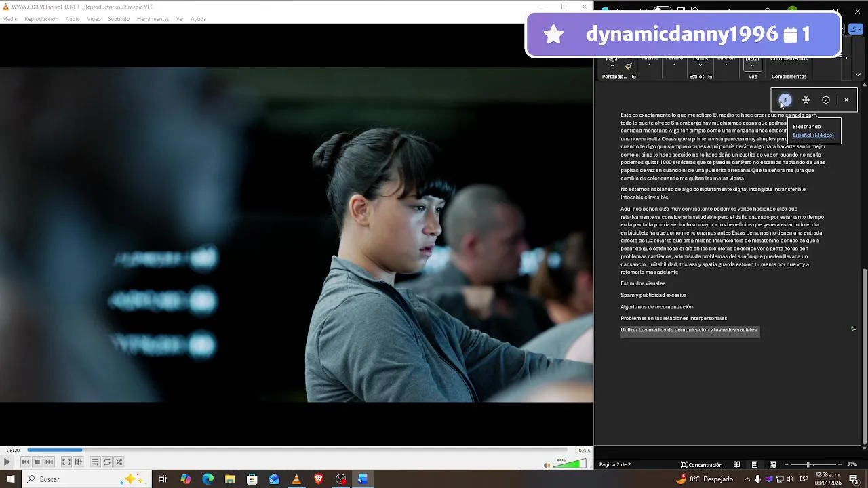Seek on the VLC playback progress bar
868x488 pixels.
[x=297, y=450]
